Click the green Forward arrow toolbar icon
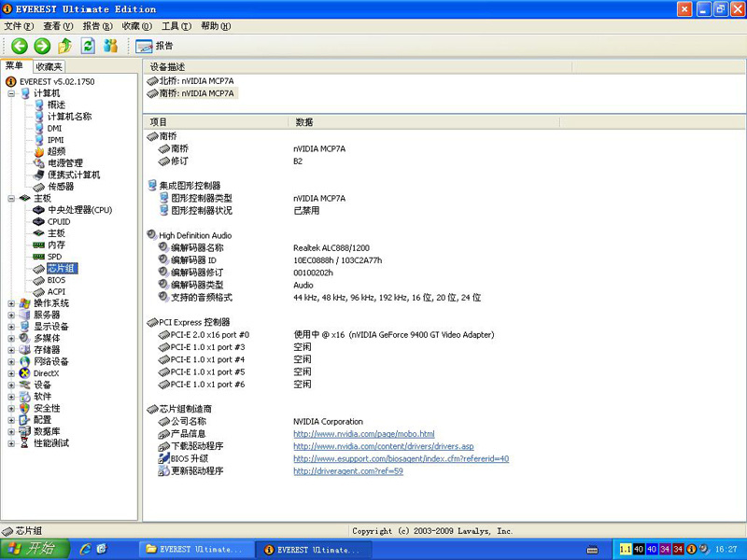This screenshot has width=747, height=560. coord(42,46)
